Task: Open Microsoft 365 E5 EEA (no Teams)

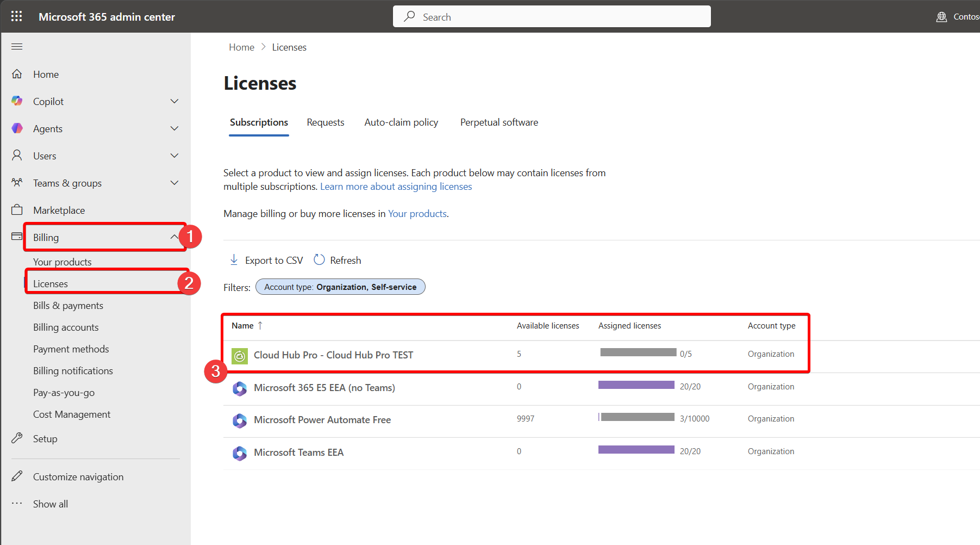Action: pyautogui.click(x=324, y=388)
